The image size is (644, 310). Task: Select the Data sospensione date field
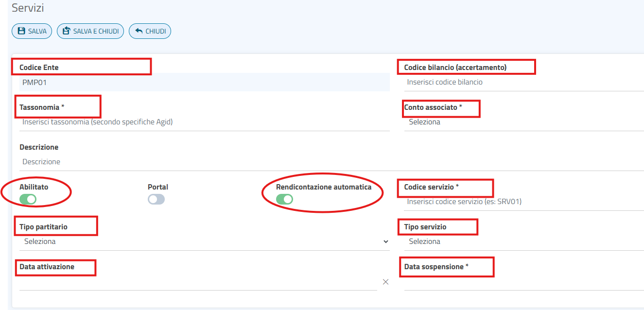tap(523, 282)
